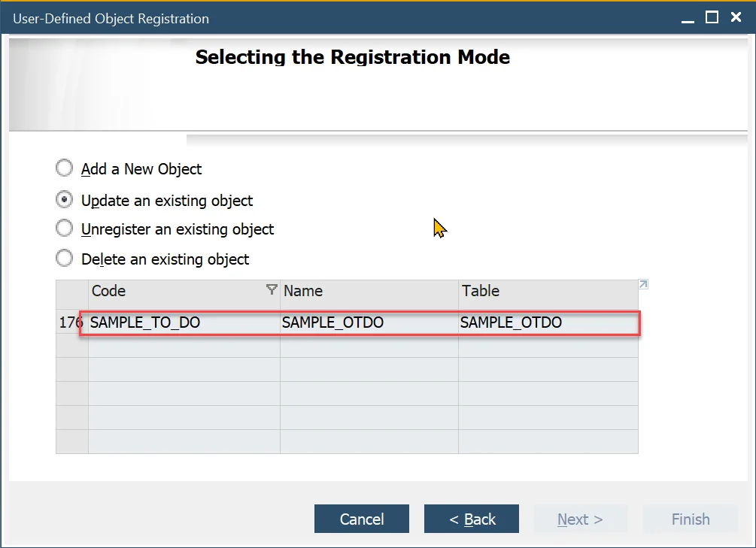Click the Finish button
This screenshot has height=548, width=756.
[690, 519]
